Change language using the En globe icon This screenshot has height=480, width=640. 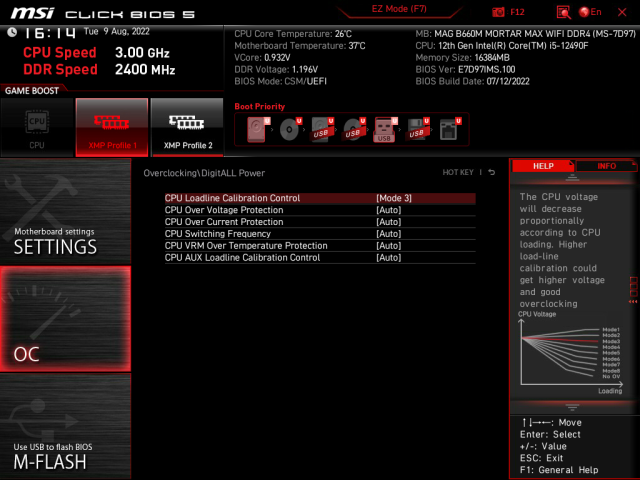tap(590, 12)
